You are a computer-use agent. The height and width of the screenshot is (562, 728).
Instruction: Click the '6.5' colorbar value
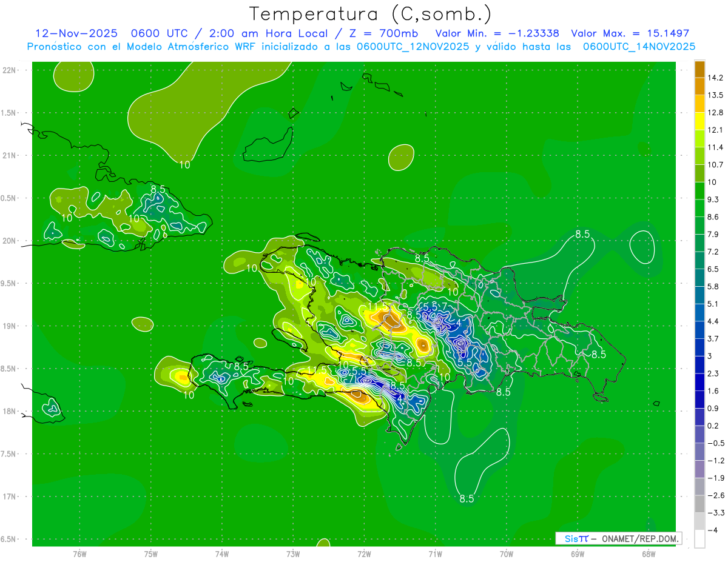[x=713, y=269]
